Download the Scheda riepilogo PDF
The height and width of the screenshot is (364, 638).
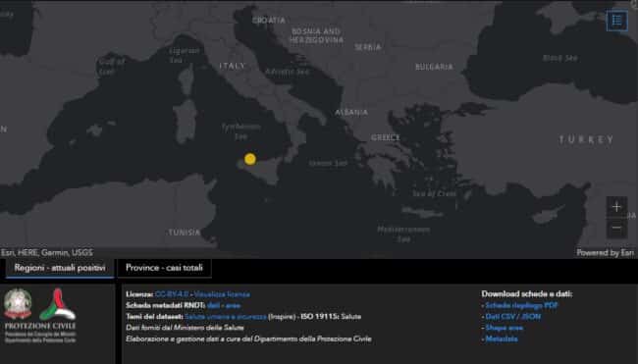pos(521,305)
